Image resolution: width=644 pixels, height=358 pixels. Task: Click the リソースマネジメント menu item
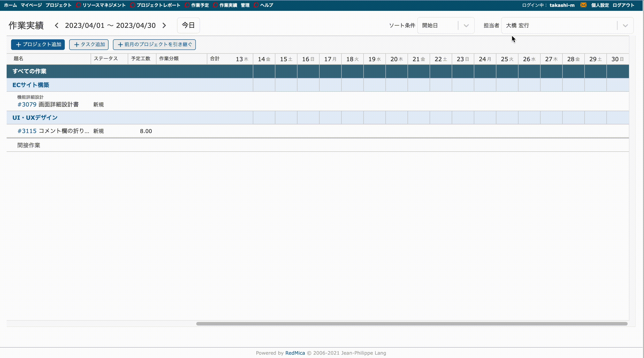click(104, 5)
